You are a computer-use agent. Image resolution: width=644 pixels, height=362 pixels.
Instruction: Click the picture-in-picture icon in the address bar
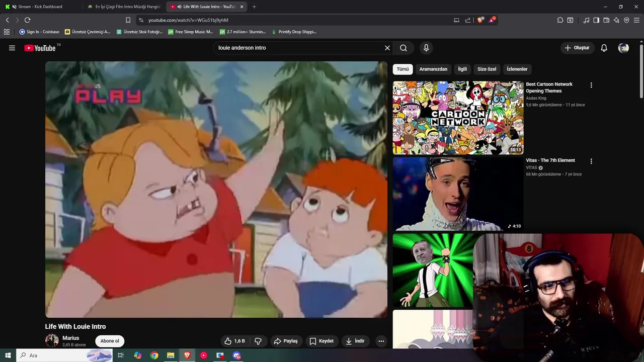point(456,20)
